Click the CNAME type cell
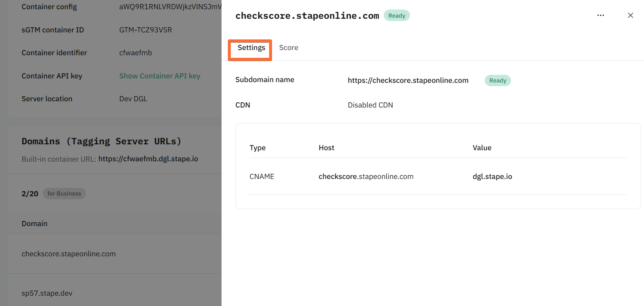Image resolution: width=644 pixels, height=306 pixels. click(262, 176)
